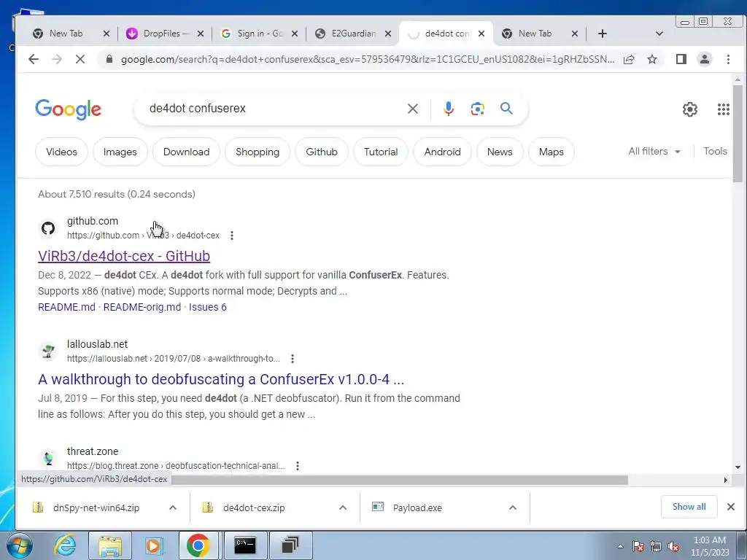This screenshot has height=560, width=747.
Task: Open the site lock info icon
Action: point(109,59)
